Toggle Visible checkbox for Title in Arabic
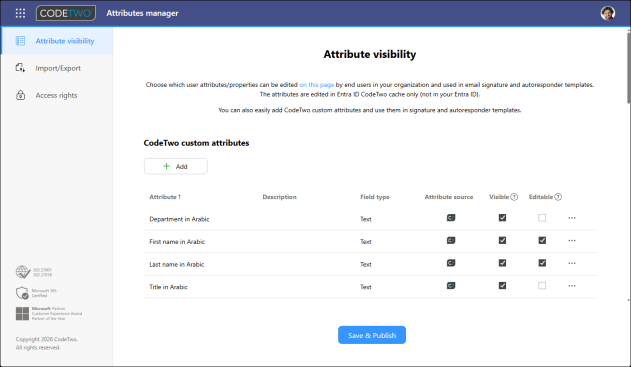Viewport: 631px width, 367px height. click(x=502, y=285)
